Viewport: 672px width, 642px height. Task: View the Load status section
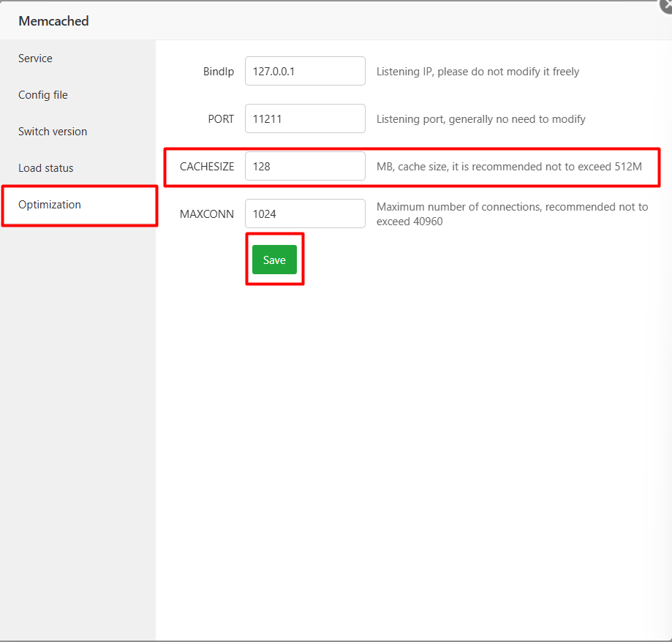(x=45, y=167)
